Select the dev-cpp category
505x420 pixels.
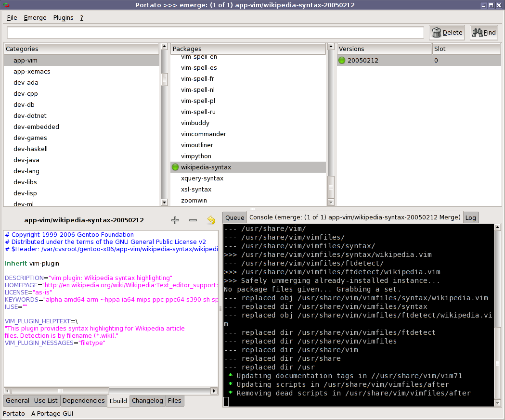pos(81,94)
